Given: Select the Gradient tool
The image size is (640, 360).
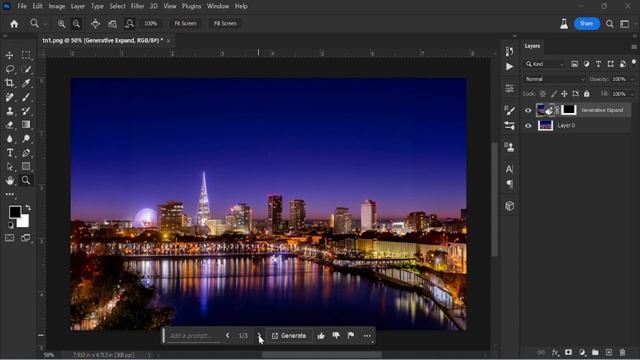Looking at the screenshot, I should tap(26, 125).
